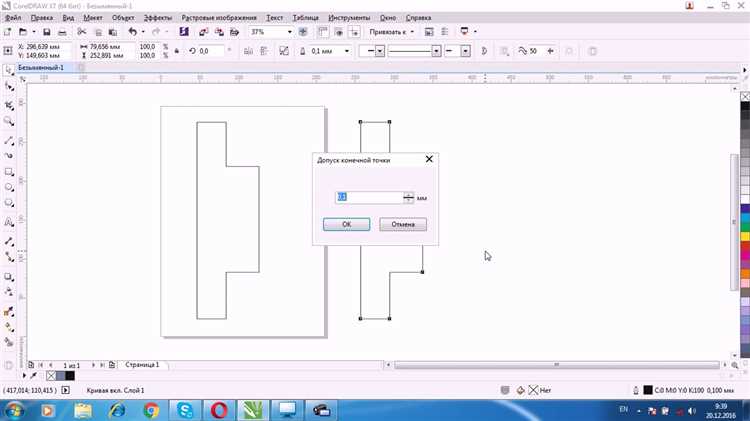Switch to the Страница 1 page tab
750x421 pixels.
[141, 365]
